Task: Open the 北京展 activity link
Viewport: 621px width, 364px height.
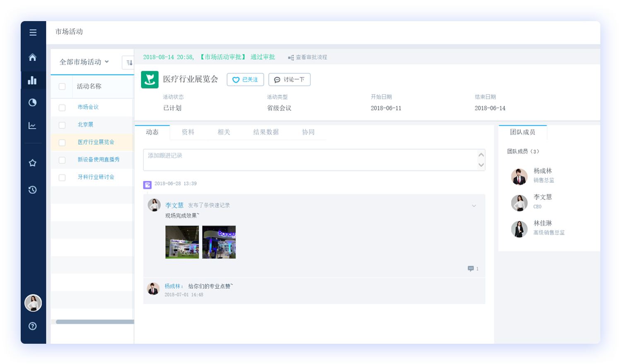Action: tap(85, 125)
